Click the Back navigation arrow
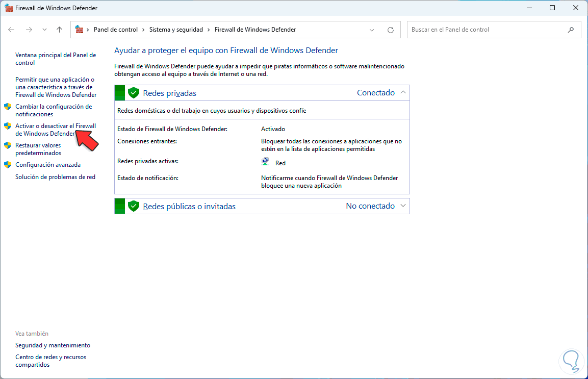 click(x=11, y=30)
